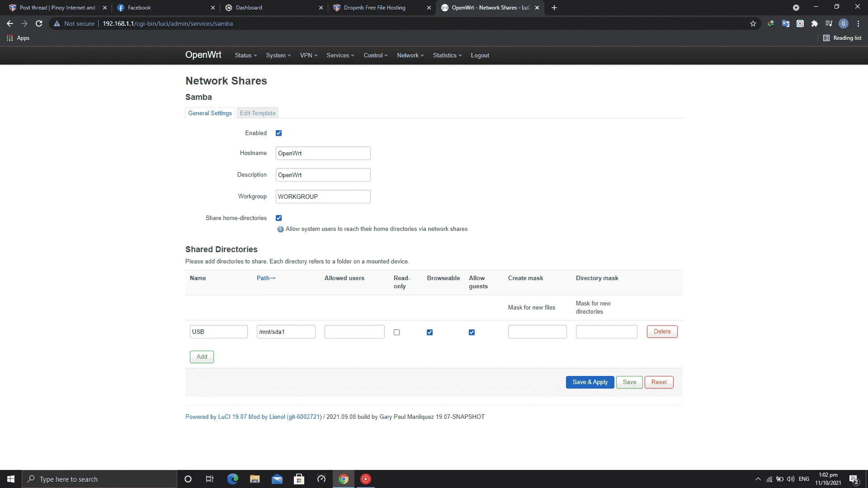The image size is (868, 488).
Task: Open the tab search dropdown arrow
Action: point(796,8)
